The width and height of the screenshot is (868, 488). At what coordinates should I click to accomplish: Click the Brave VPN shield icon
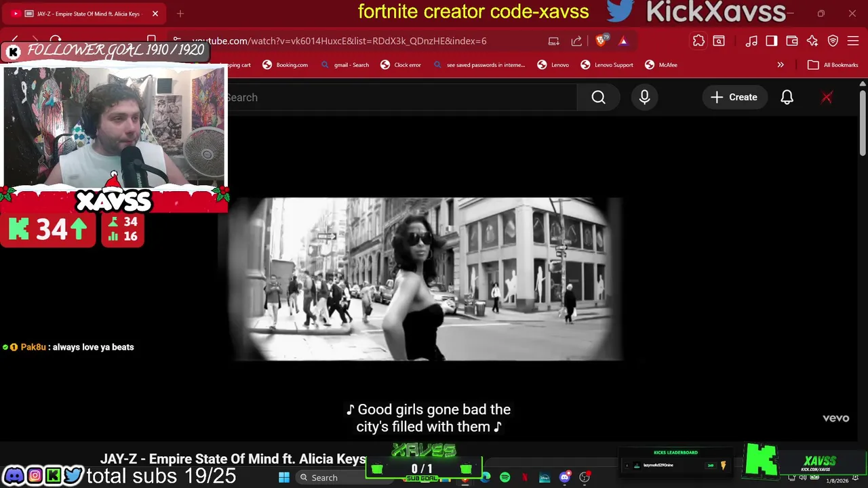(x=833, y=41)
